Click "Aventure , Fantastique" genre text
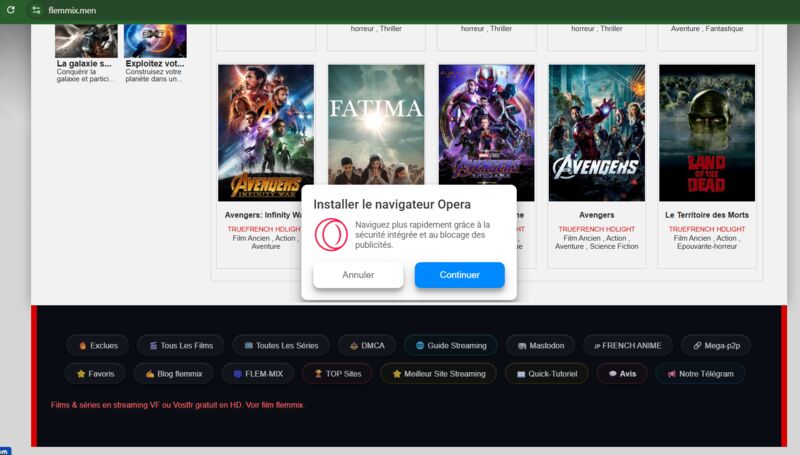800x455 pixels. coord(707,29)
